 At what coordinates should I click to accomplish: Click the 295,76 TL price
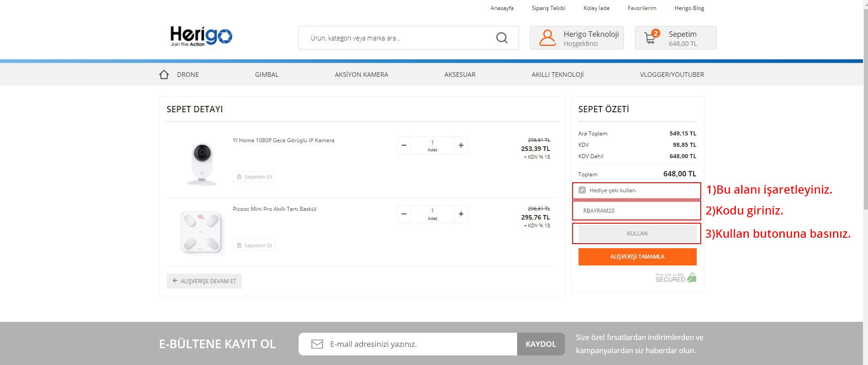tap(535, 217)
